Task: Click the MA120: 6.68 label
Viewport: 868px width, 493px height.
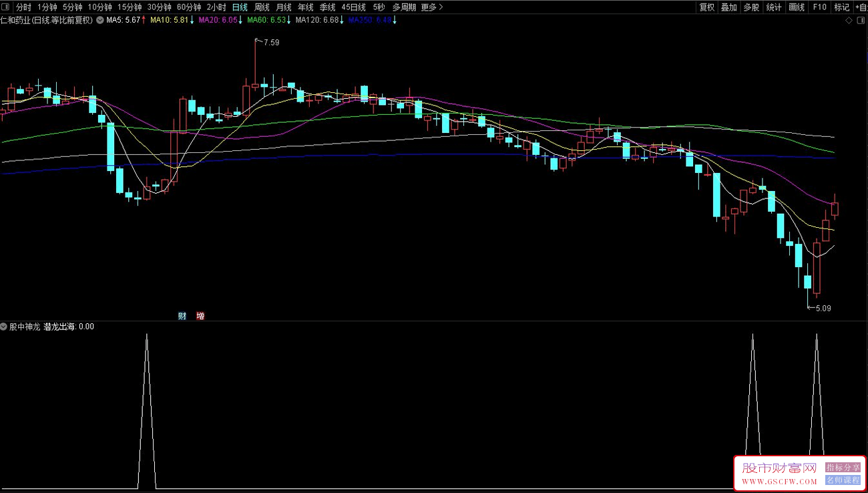Action: tap(316, 21)
